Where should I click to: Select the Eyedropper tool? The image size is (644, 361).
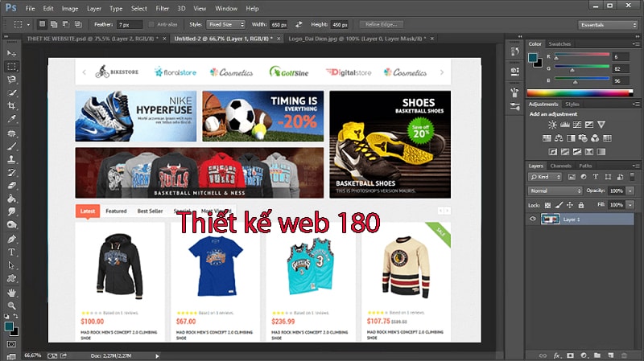[x=11, y=119]
